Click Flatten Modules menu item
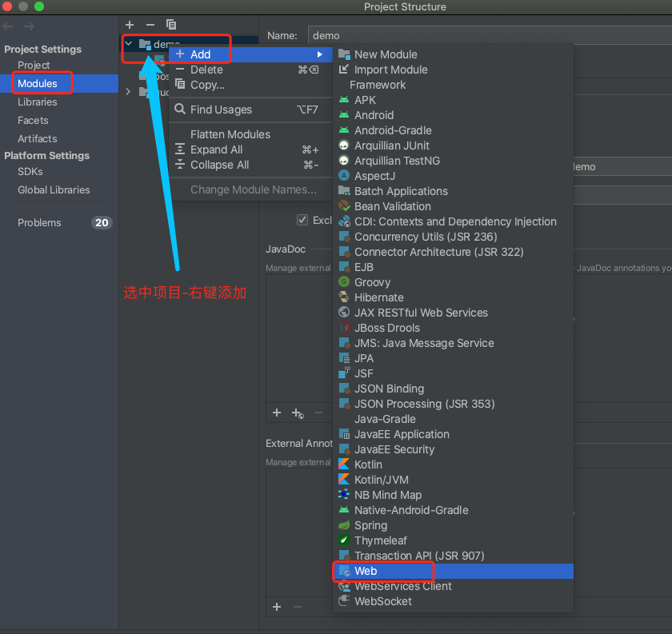This screenshot has height=634, width=672. pos(250,134)
